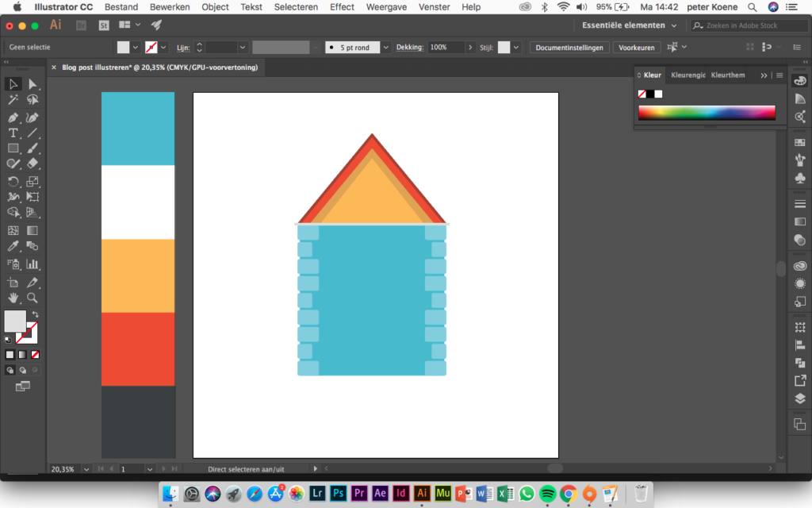Open the stroke weight (Lijn) dropdown
812x508 pixels.
[243, 47]
